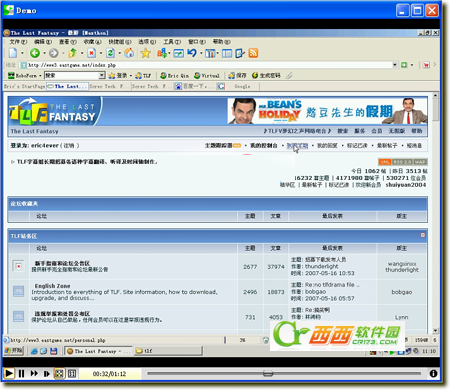
Task: Click the Home house icon
Action: pyautogui.click(x=129, y=53)
